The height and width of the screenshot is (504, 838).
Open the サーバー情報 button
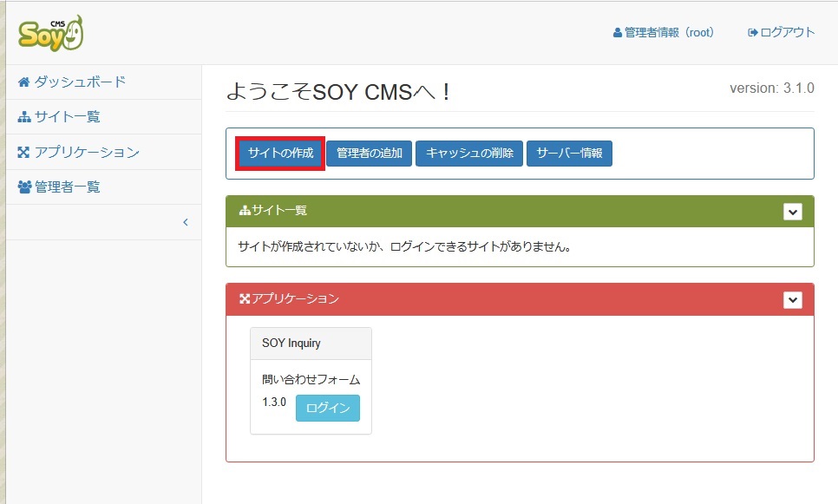[569, 154]
